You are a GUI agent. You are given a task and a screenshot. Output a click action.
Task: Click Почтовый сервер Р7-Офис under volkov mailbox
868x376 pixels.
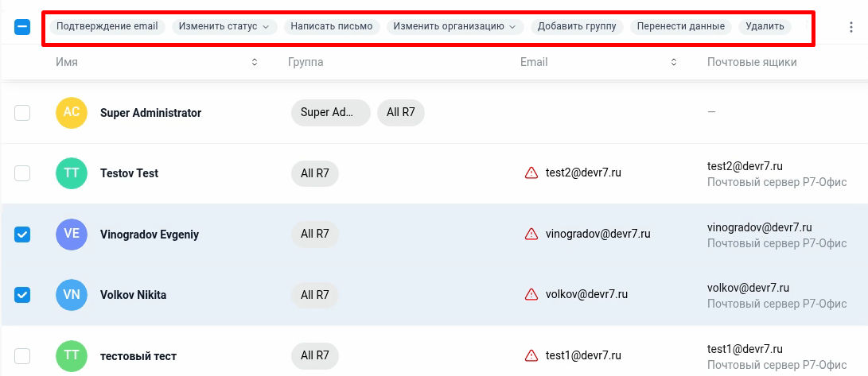pos(777,304)
